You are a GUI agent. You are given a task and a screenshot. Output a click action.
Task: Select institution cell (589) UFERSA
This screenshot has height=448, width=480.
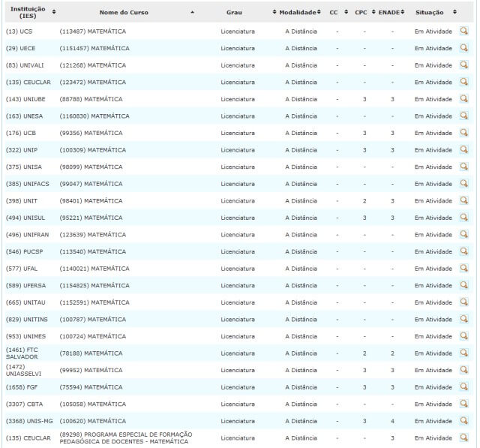coord(25,286)
